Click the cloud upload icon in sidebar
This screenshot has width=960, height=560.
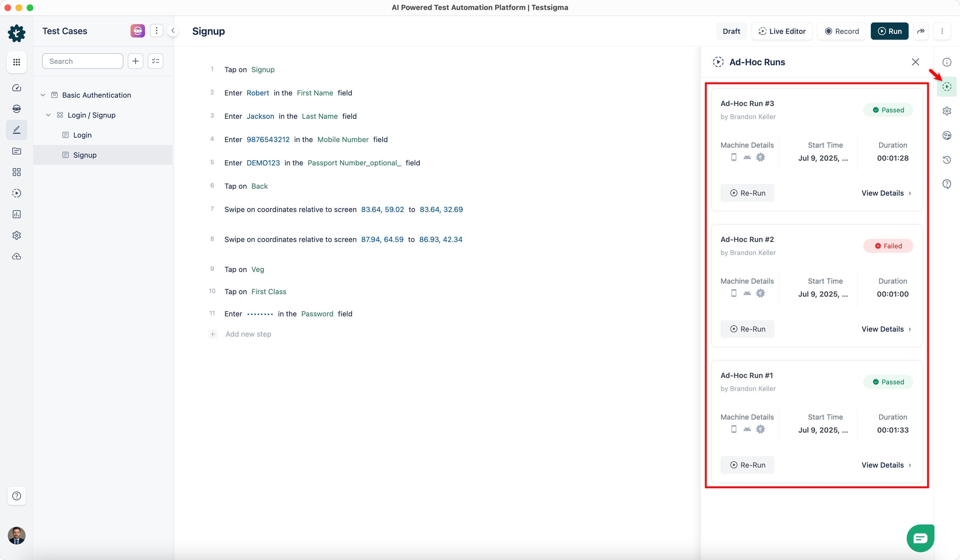(x=16, y=257)
